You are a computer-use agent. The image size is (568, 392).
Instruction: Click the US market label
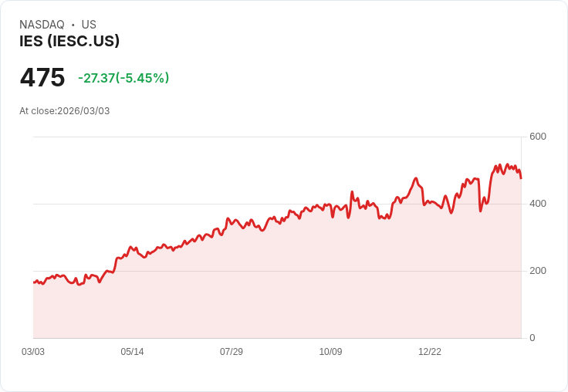point(89,25)
